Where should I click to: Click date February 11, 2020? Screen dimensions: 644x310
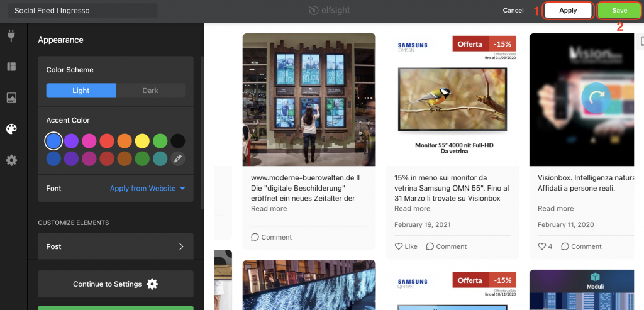point(565,224)
